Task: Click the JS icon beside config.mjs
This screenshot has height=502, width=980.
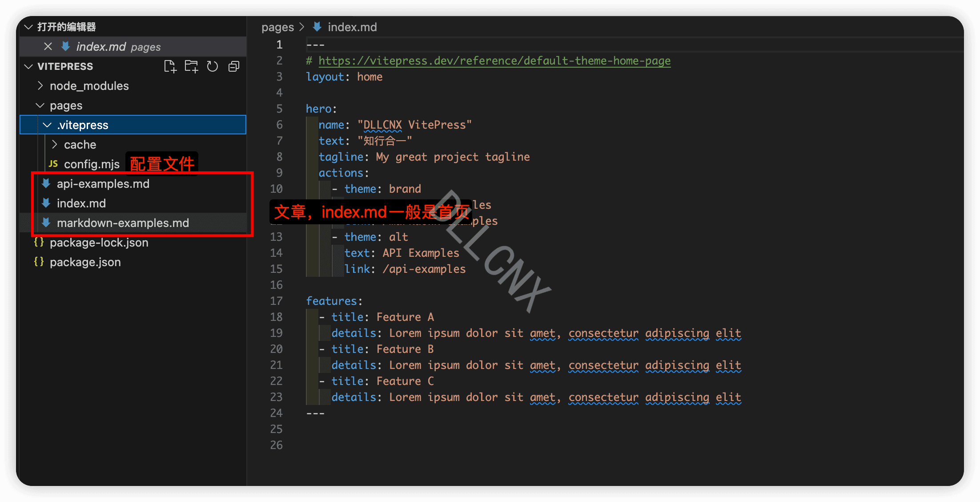Action: pyautogui.click(x=53, y=164)
